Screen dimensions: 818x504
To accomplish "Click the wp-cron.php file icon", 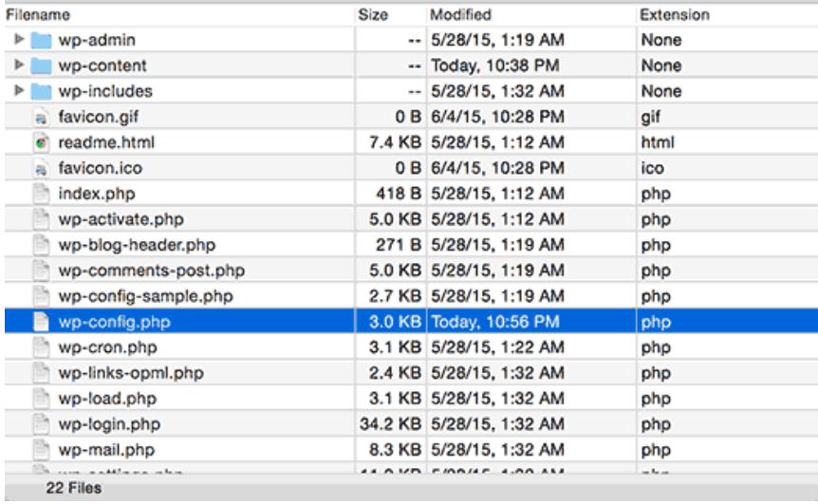I will [41, 347].
